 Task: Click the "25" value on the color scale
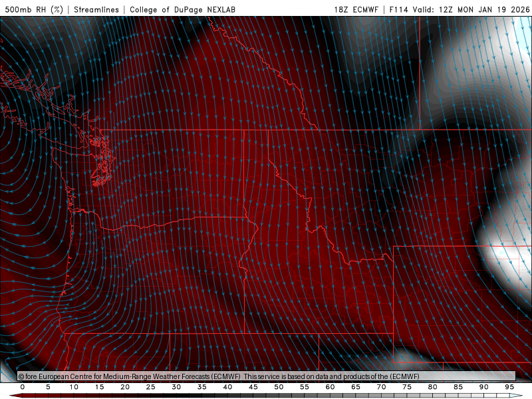[151, 387]
